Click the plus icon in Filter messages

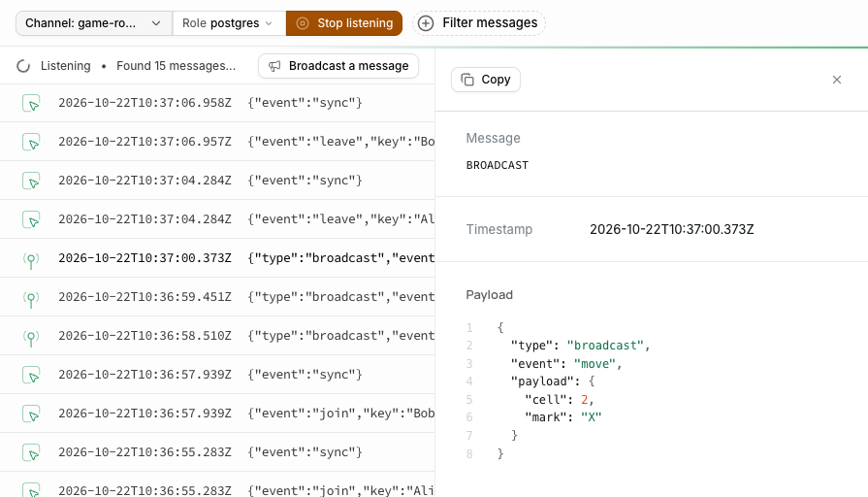coord(426,23)
